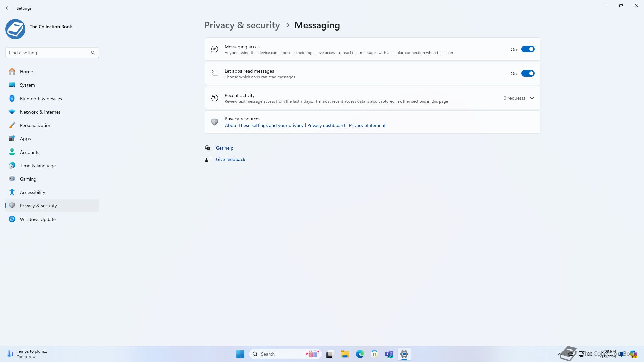Click the Windows Update sync icon
This screenshot has width=644, height=362.
pyautogui.click(x=12, y=219)
